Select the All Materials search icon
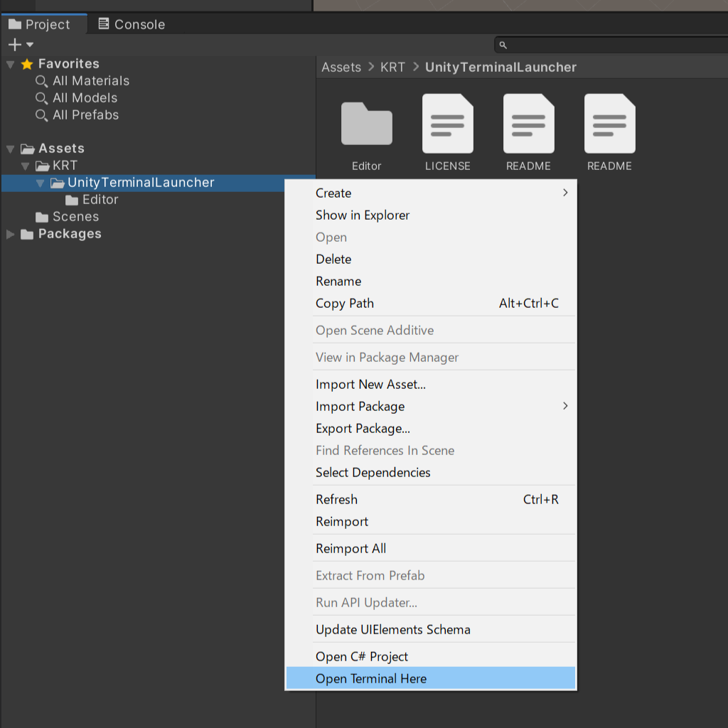 pos(41,81)
